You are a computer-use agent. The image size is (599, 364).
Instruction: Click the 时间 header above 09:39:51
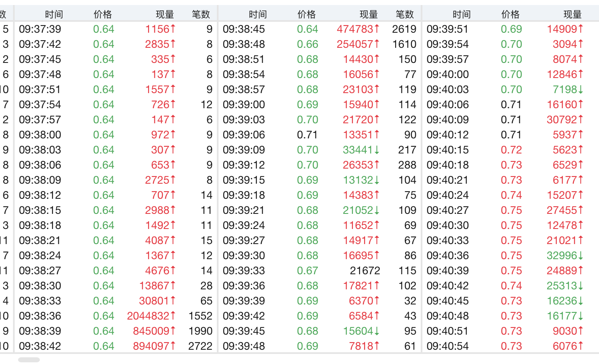click(x=461, y=14)
